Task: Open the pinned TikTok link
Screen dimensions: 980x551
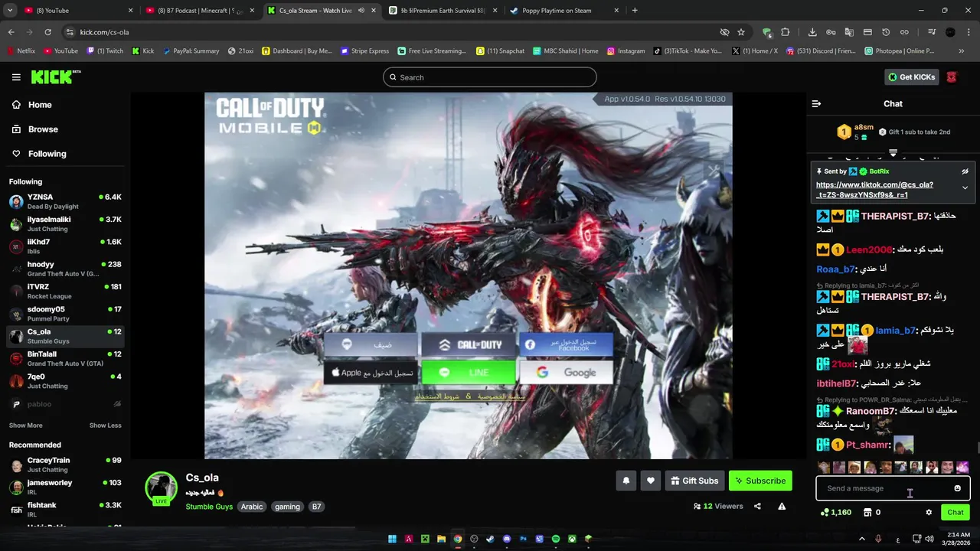Action: (874, 190)
